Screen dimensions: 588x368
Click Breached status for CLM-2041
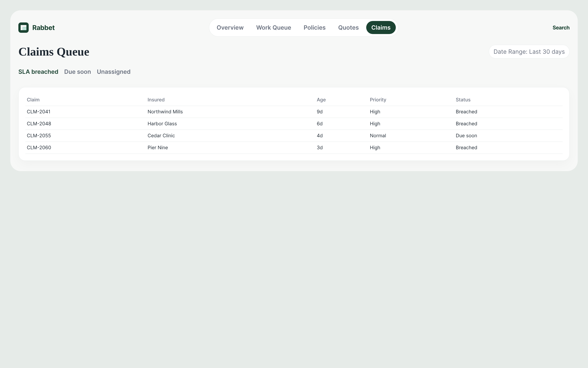point(466,112)
